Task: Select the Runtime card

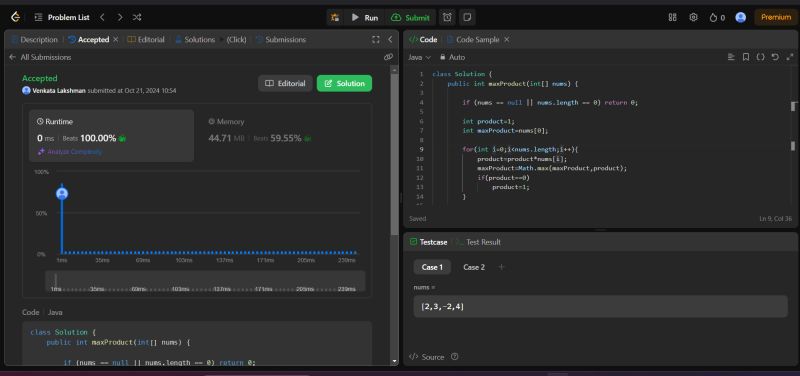Action: [x=111, y=136]
